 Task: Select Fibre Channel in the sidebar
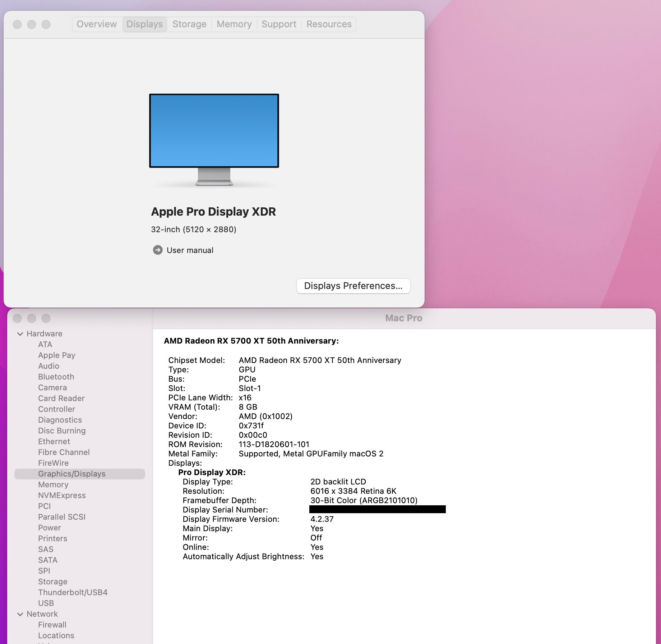click(x=64, y=452)
